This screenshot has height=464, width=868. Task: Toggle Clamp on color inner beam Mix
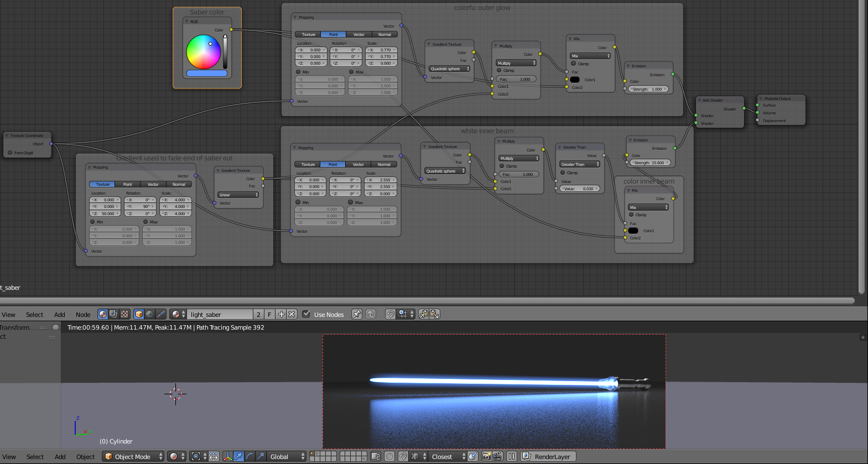pyautogui.click(x=631, y=215)
